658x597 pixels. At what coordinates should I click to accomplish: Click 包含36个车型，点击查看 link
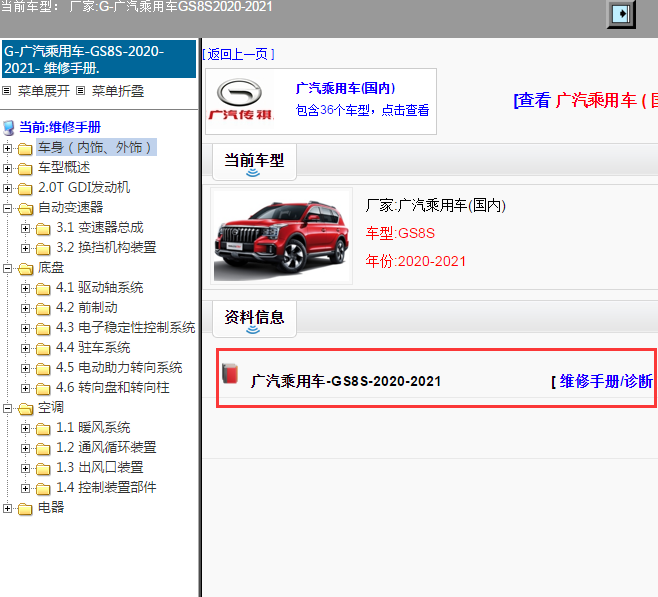362,110
